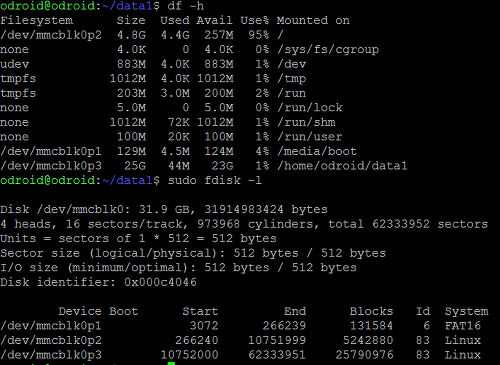Click the '95%' usage value

(259, 35)
